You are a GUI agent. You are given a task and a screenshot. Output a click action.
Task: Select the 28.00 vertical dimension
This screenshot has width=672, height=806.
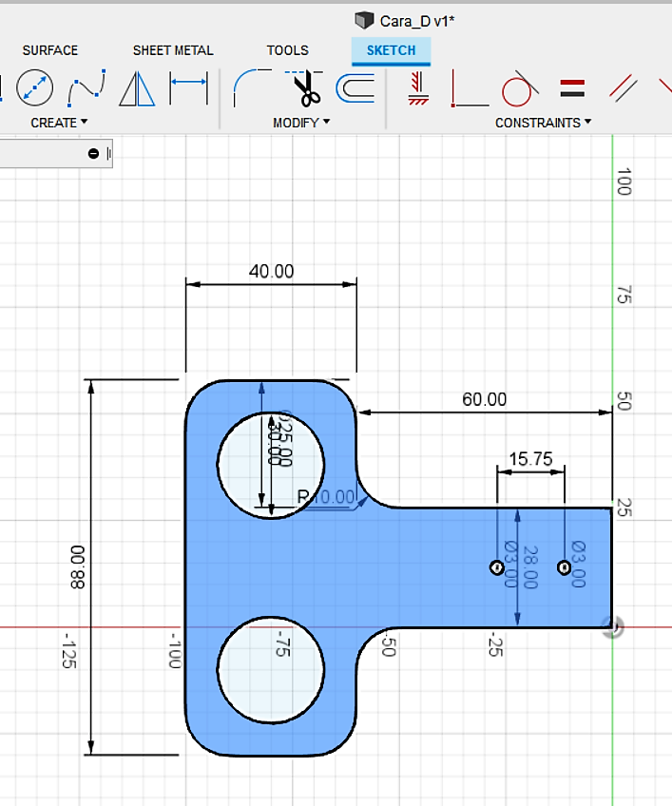pos(530,567)
